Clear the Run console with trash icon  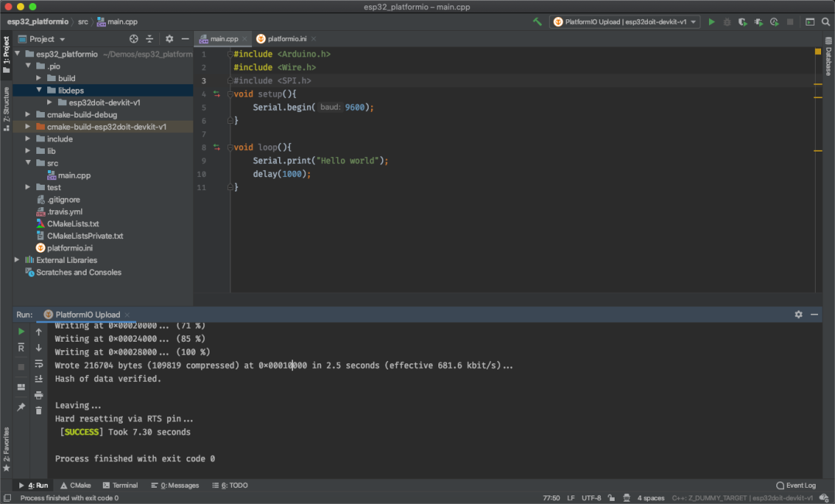coord(39,410)
